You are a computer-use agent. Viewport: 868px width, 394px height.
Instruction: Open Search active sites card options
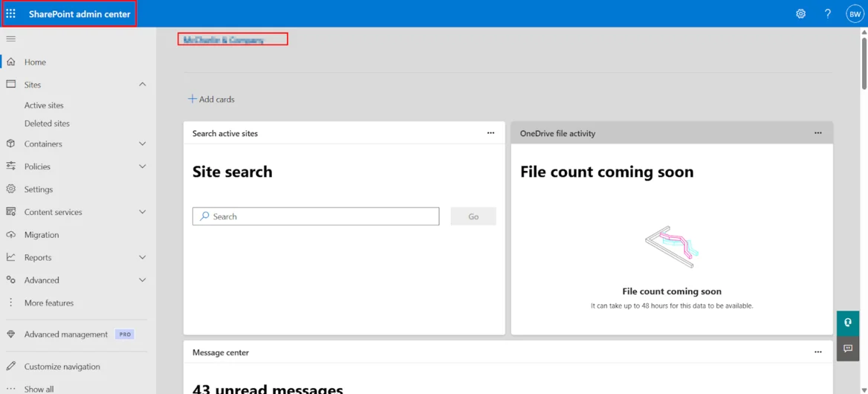click(490, 133)
